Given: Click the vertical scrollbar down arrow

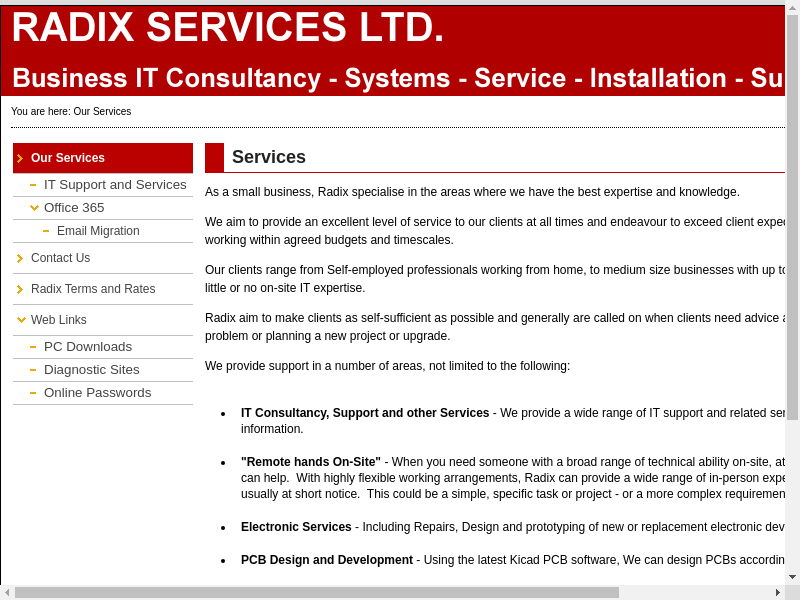Looking at the screenshot, I should 792,577.
